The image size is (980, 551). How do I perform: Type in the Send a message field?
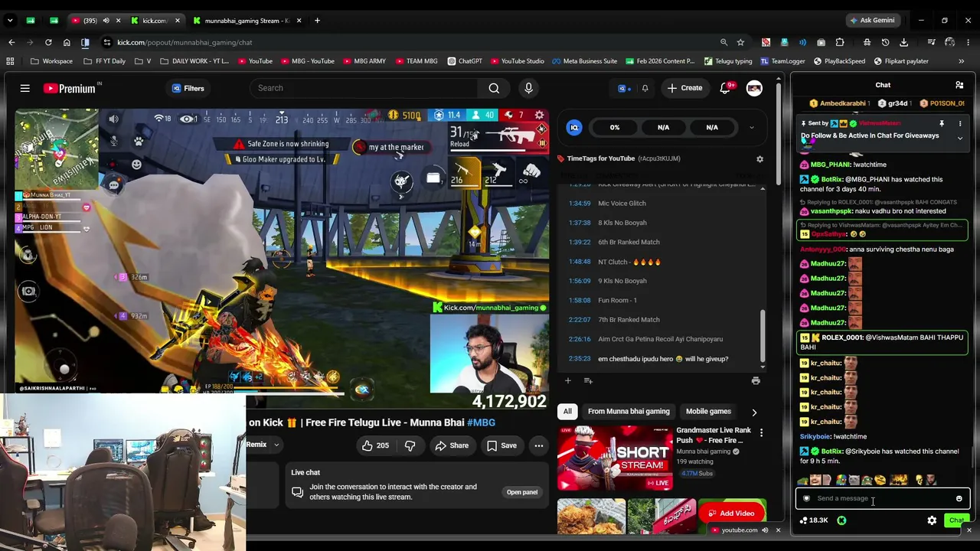coord(882,498)
